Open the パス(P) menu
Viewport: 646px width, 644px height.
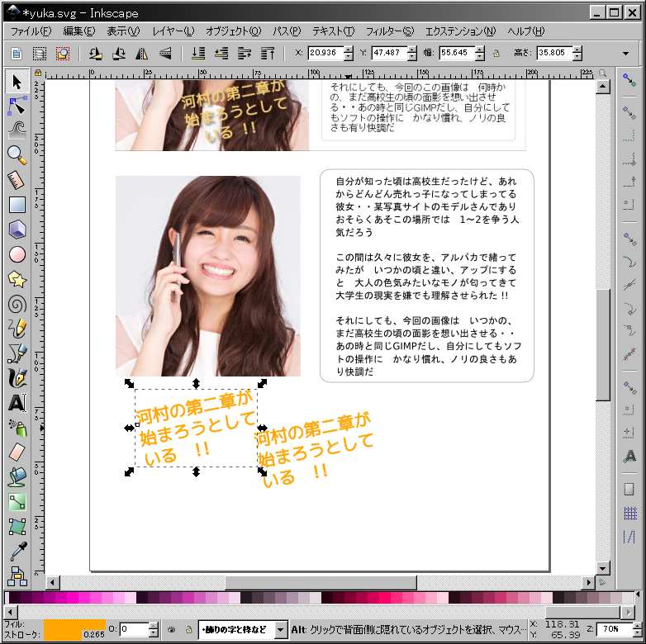pos(287,31)
